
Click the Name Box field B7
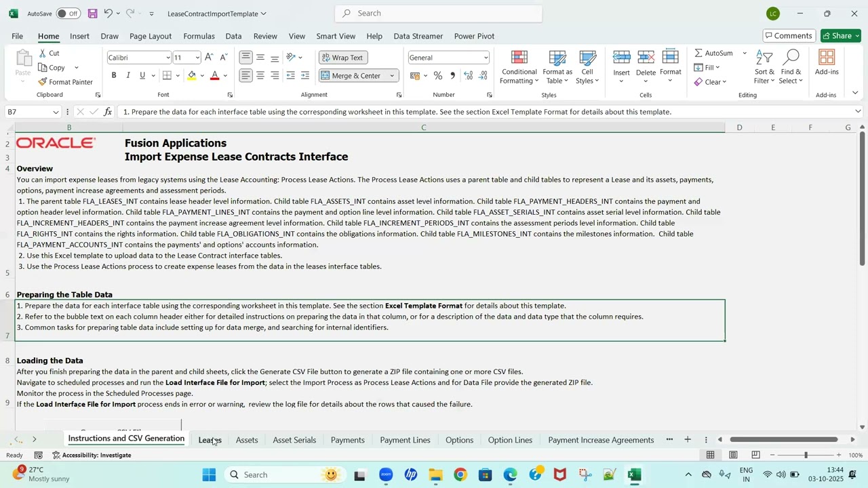[28, 112]
